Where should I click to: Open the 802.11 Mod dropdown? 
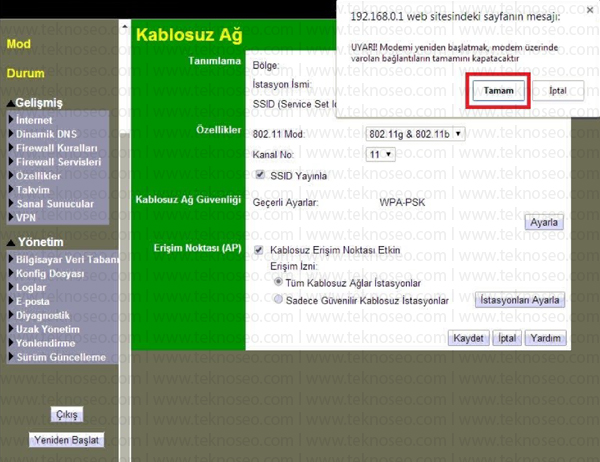(415, 134)
